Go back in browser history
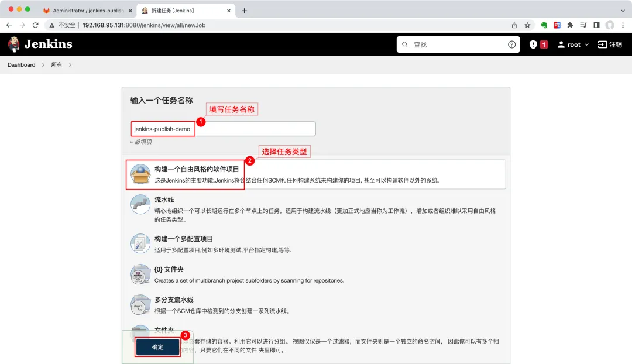This screenshot has height=364, width=632. (x=9, y=25)
